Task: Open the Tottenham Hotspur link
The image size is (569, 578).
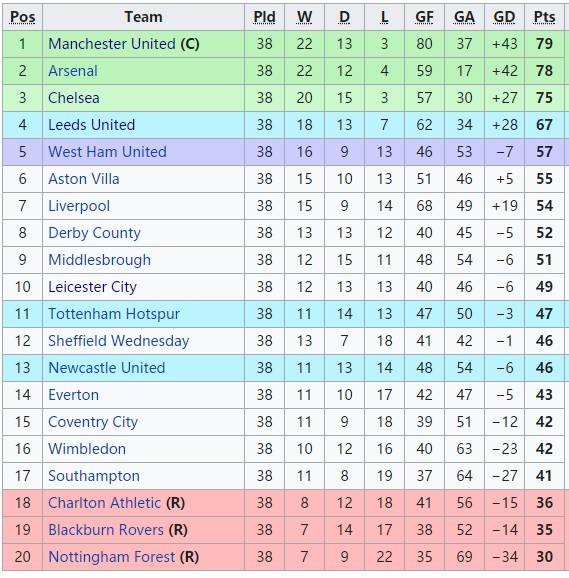Action: pyautogui.click(x=114, y=314)
